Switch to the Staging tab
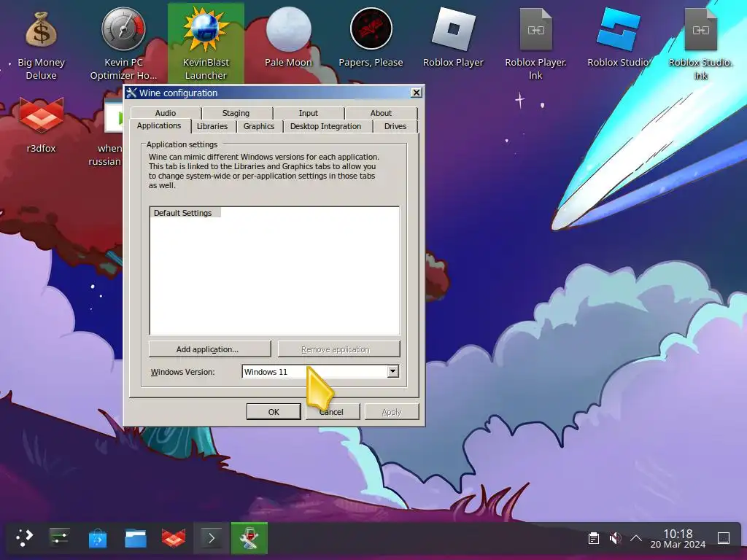This screenshot has width=747, height=560. [x=236, y=113]
